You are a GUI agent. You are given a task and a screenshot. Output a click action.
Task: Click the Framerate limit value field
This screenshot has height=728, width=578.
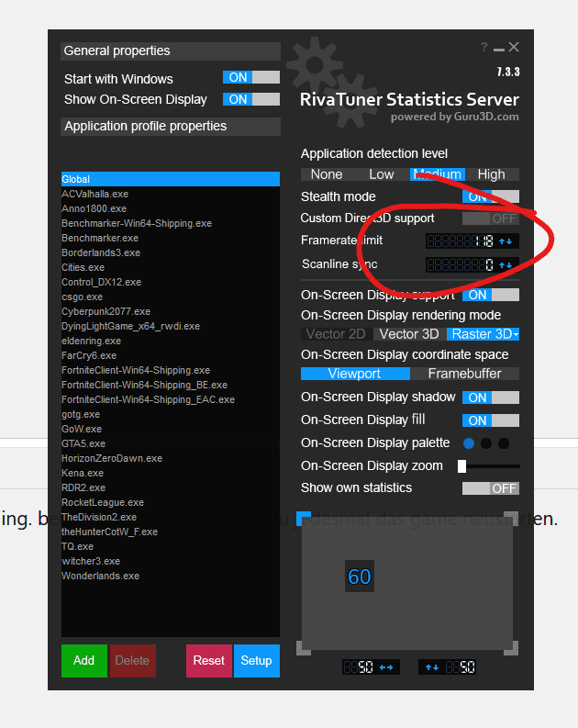click(x=461, y=241)
